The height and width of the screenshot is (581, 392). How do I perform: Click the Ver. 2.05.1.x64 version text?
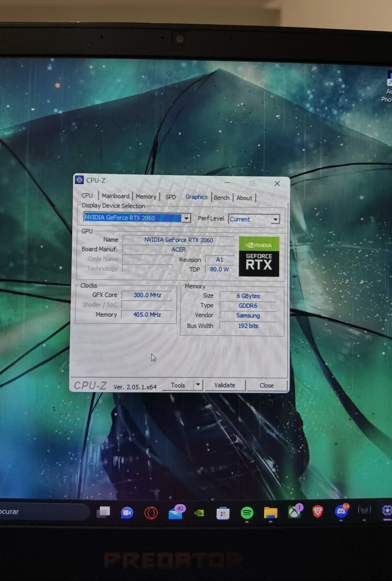click(x=135, y=387)
